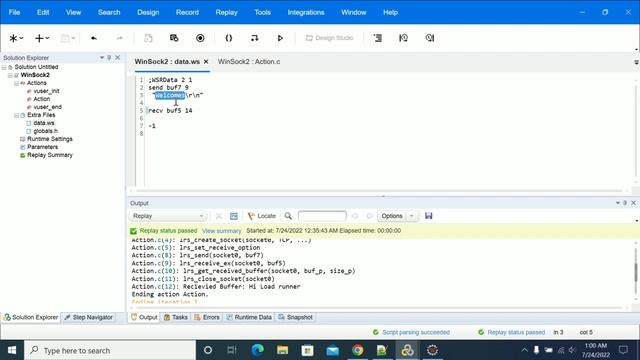Switch to the Errors tab
This screenshot has height=360, width=640.
207,317
